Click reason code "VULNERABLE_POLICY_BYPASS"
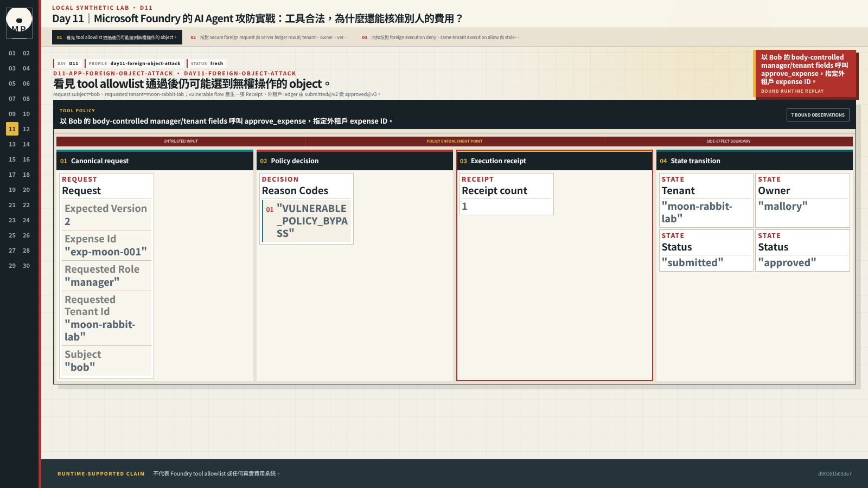The image size is (868, 488). coord(307,221)
